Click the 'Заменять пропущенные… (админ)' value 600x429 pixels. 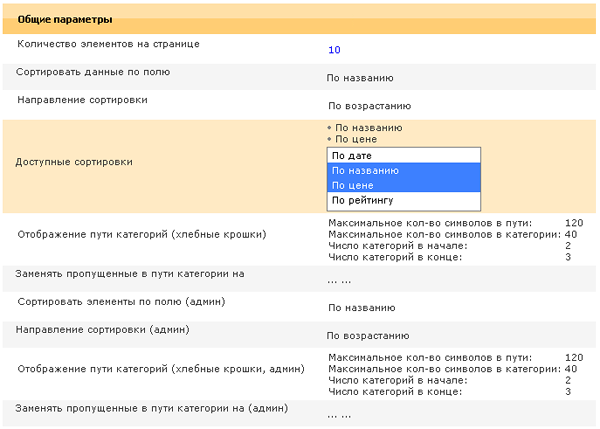pyautogui.click(x=339, y=415)
